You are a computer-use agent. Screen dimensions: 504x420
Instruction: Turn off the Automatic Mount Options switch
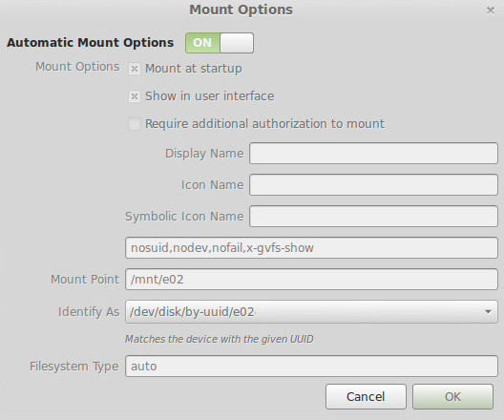click(220, 43)
